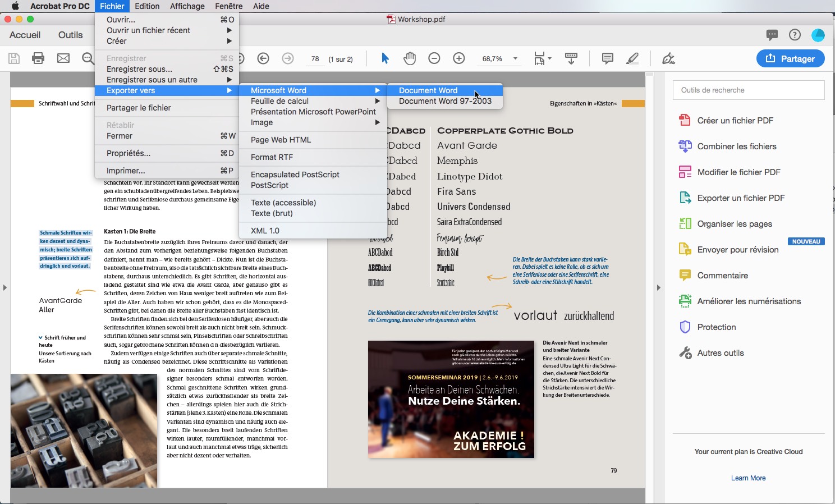The height and width of the screenshot is (504, 835).
Task: Expand the page display options dropdown arrow
Action: [x=550, y=58]
